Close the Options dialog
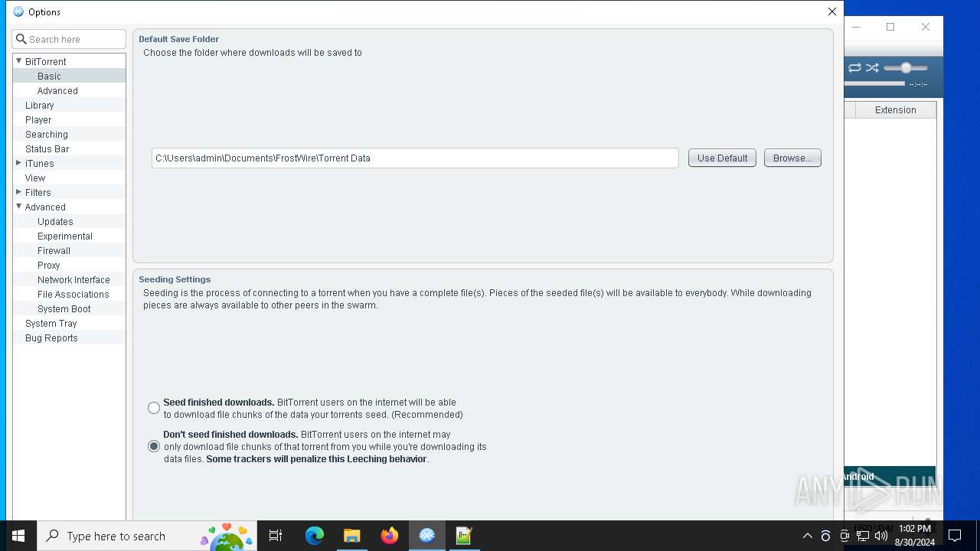Viewport: 980px width, 551px height. pos(831,11)
